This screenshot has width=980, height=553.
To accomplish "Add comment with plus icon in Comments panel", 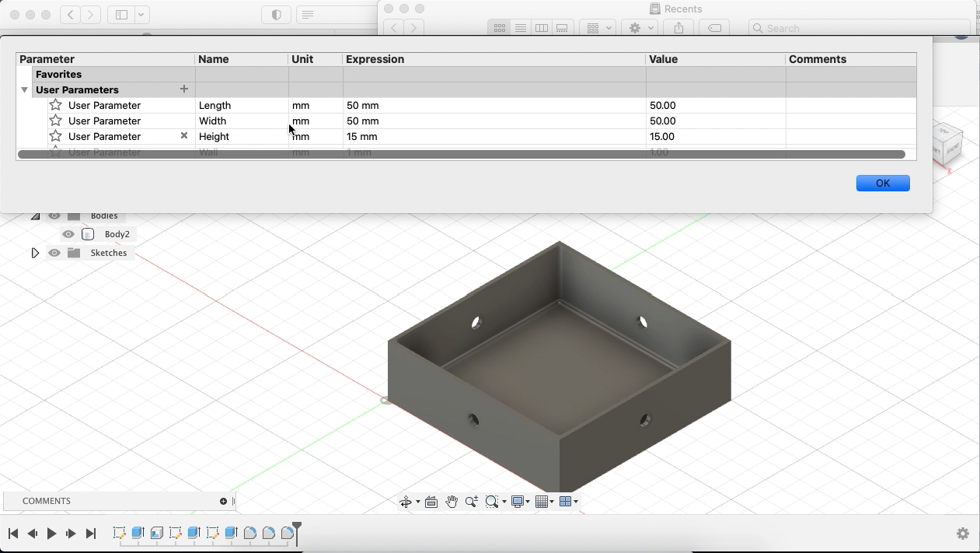I will [x=223, y=501].
